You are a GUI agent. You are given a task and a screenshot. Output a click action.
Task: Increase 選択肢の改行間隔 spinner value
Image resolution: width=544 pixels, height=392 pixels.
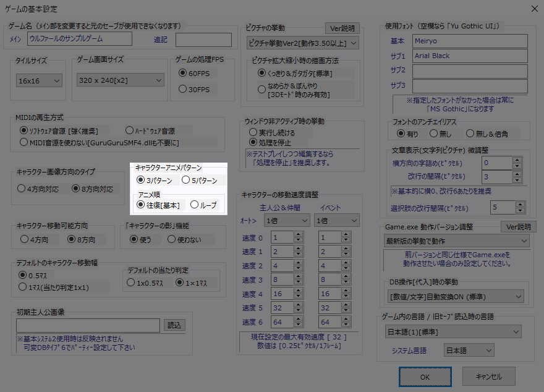tap(520, 205)
